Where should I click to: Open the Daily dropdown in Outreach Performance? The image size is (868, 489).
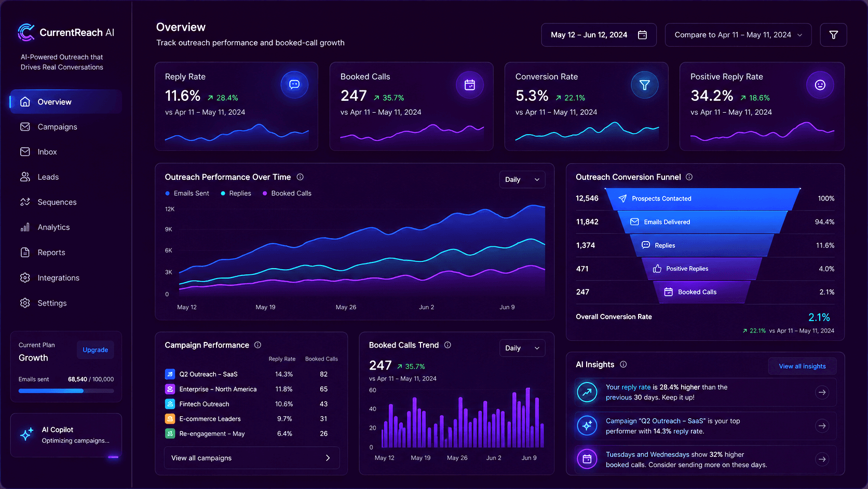point(522,179)
